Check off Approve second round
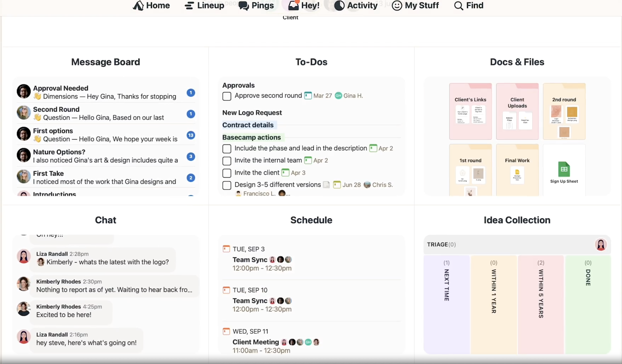Screen dimensions: 622x364 (226, 96)
